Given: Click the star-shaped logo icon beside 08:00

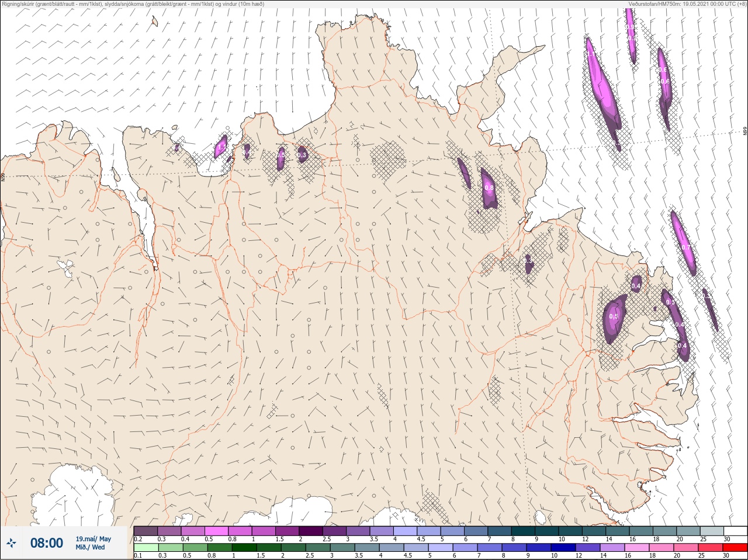Looking at the screenshot, I should [x=11, y=543].
